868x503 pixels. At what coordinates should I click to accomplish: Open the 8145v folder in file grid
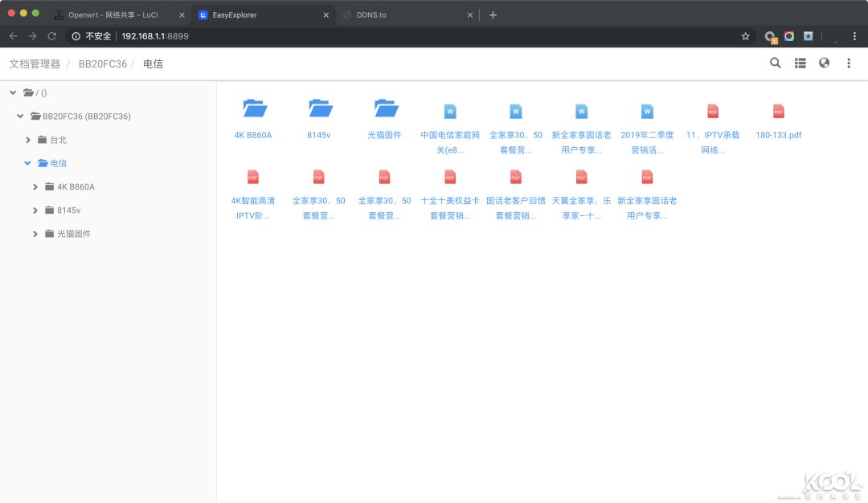pos(319,109)
